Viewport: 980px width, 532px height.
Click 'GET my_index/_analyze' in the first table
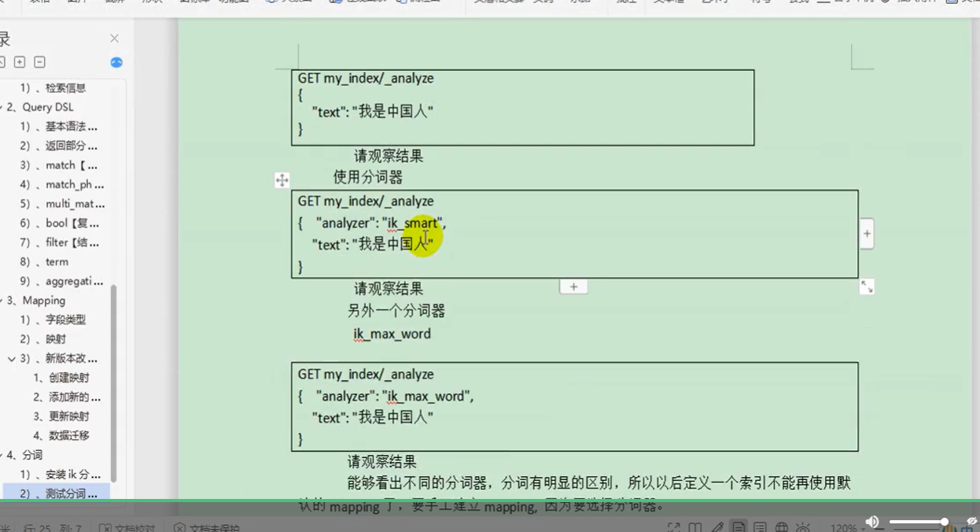click(x=366, y=79)
